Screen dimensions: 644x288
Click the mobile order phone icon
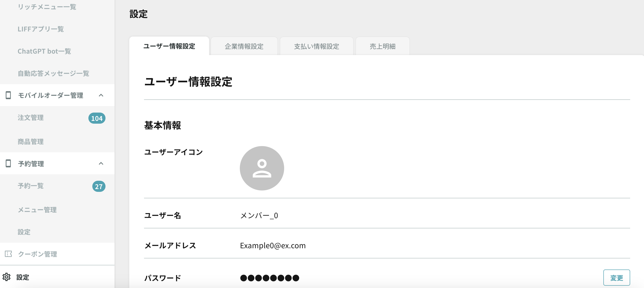(x=8, y=95)
